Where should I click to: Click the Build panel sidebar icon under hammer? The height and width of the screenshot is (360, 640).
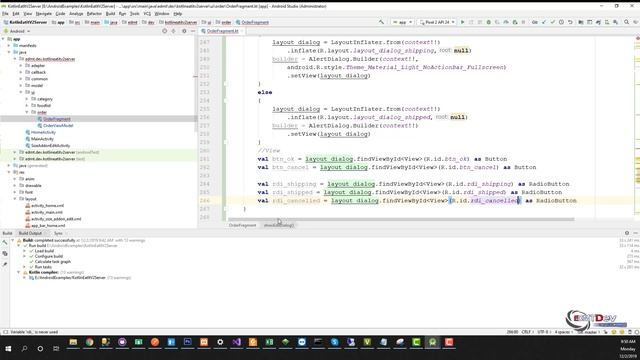(5, 253)
